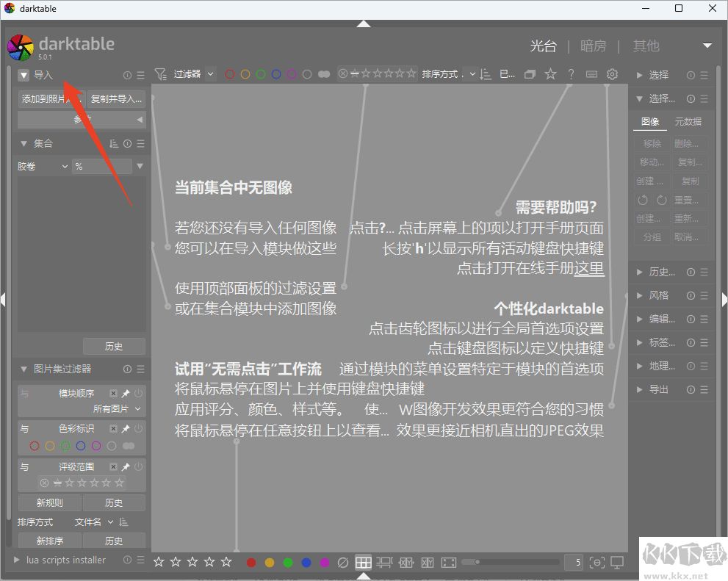Screen dimensions: 728x581
Task: Toggle the red color label filter
Action: tap(229, 74)
